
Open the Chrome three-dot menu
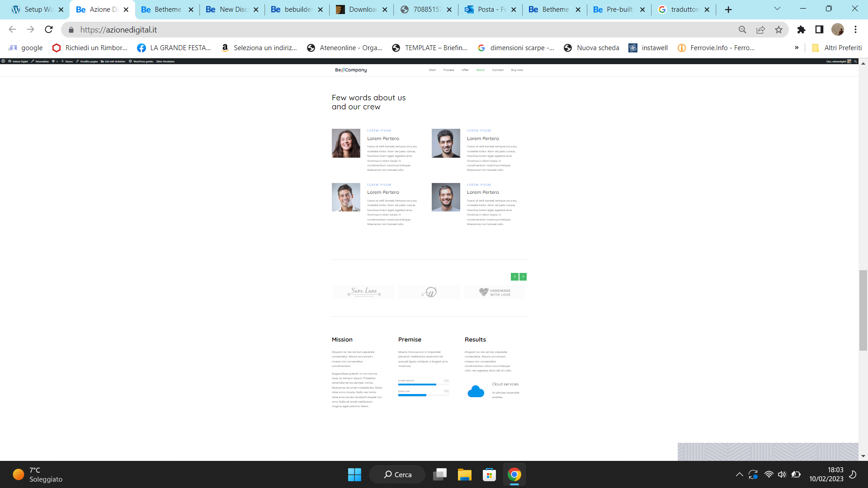click(x=855, y=29)
